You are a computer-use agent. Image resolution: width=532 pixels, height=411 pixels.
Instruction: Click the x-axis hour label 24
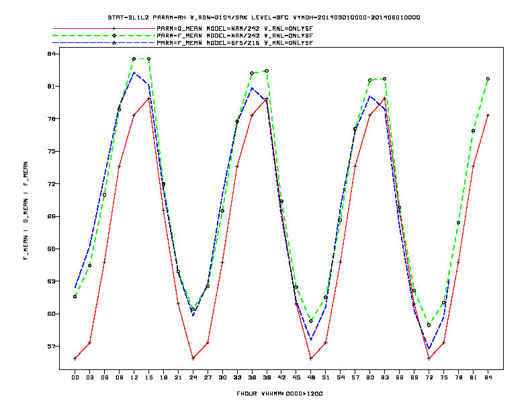(x=193, y=377)
